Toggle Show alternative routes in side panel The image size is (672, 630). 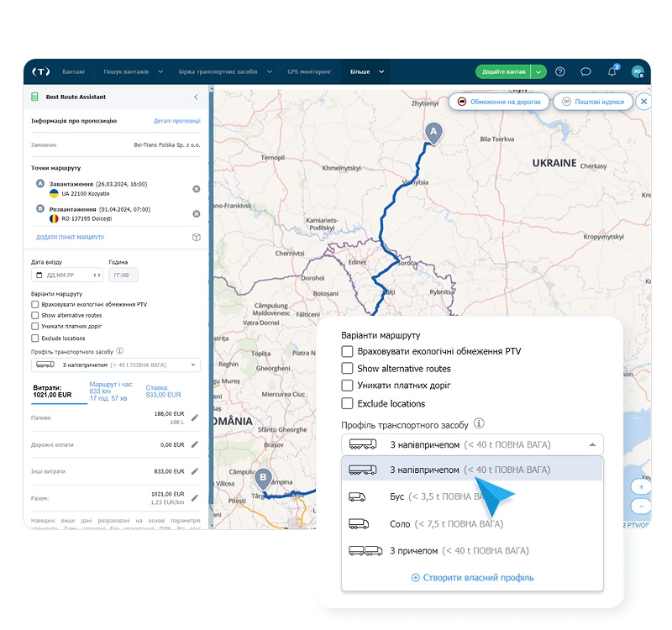35,316
